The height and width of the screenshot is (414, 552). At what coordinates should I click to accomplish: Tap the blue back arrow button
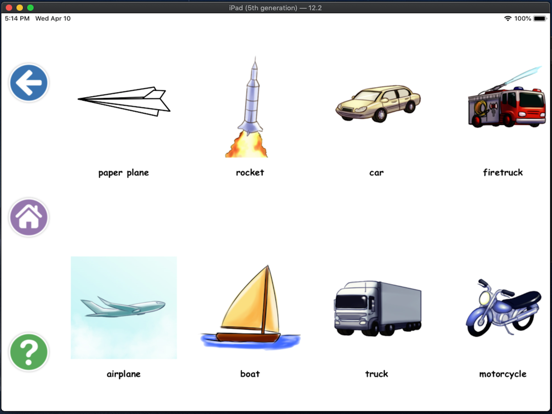click(x=29, y=83)
